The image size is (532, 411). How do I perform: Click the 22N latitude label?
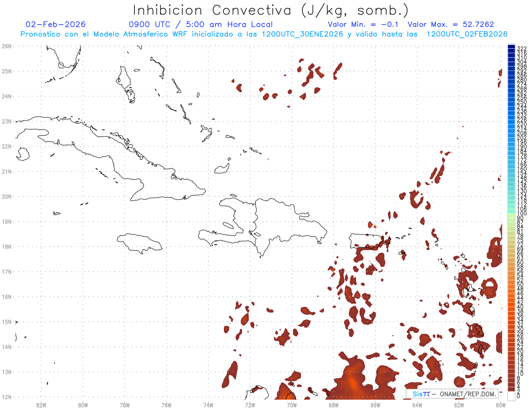[x=7, y=146]
